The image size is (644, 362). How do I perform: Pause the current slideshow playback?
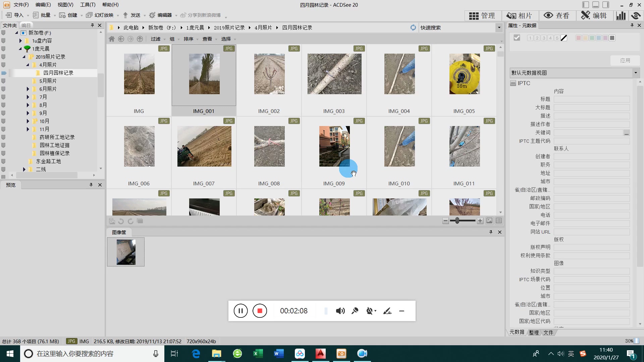pyautogui.click(x=240, y=311)
